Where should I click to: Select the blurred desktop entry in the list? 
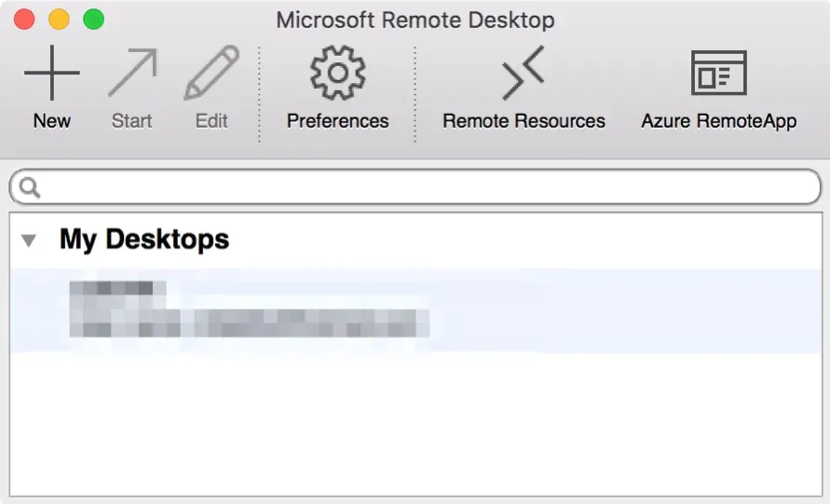(415, 310)
